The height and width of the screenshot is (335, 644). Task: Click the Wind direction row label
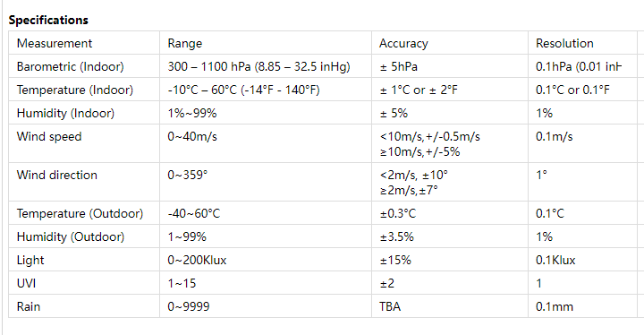pyautogui.click(x=57, y=175)
